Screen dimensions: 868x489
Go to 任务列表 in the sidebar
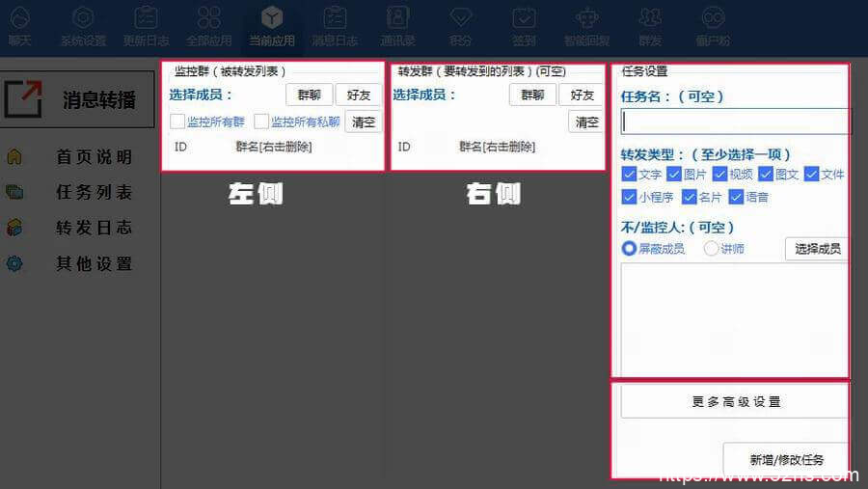[94, 193]
